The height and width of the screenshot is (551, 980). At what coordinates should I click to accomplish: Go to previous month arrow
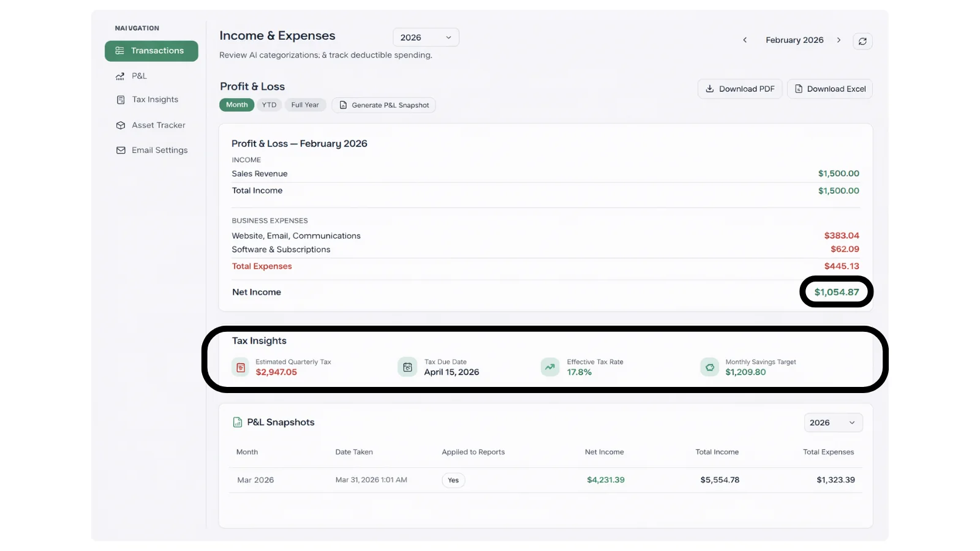[745, 40]
